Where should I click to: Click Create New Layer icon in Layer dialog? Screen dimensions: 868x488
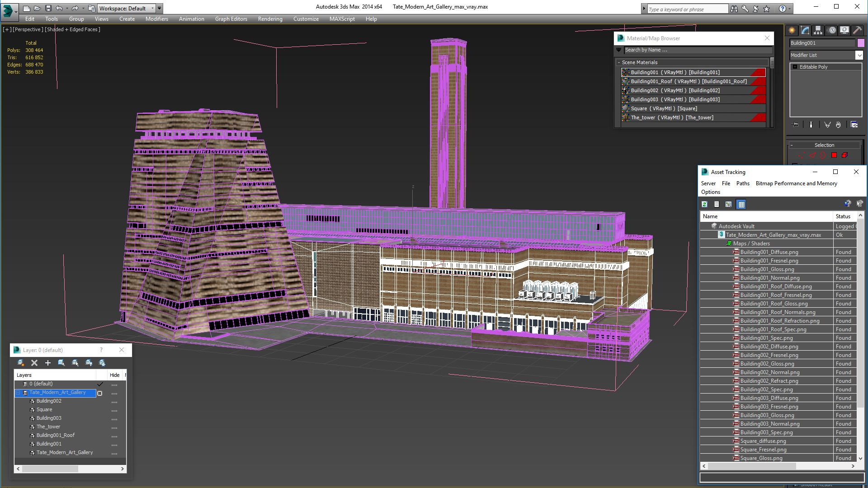tap(20, 363)
